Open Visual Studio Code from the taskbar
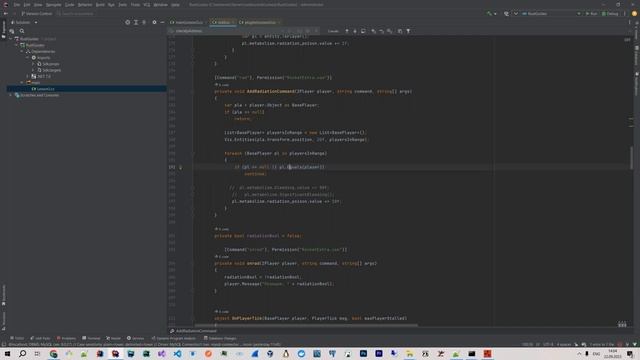The image size is (640, 360). pos(177,353)
